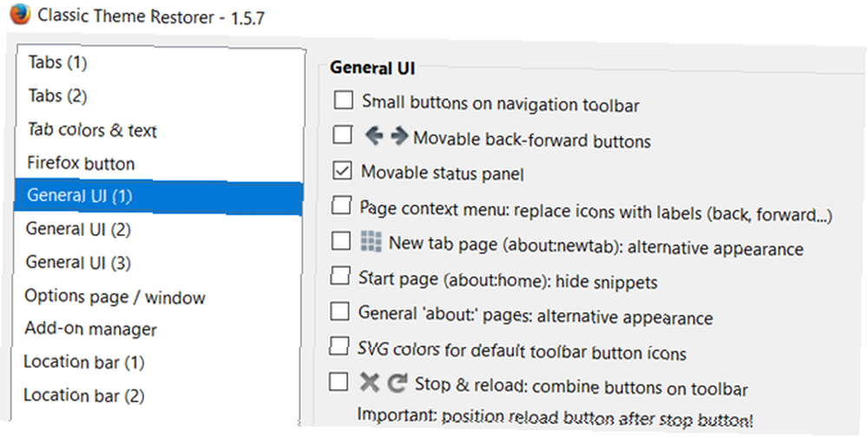Click the back arrow icon beside Movable buttons
The image size is (868, 438).
(374, 135)
